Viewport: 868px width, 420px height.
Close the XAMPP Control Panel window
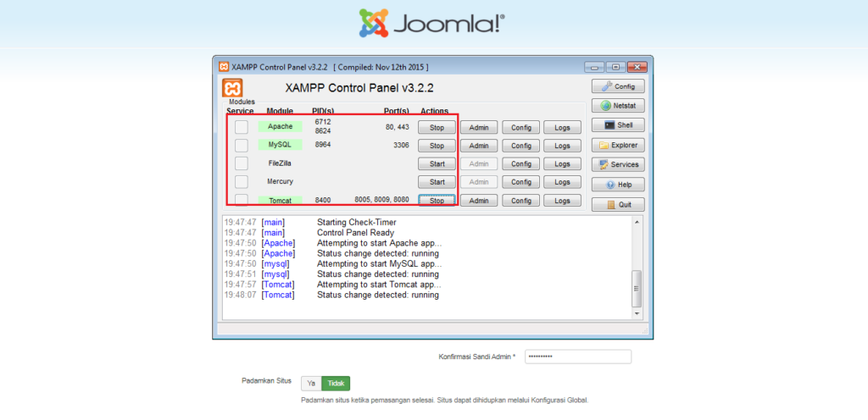637,68
